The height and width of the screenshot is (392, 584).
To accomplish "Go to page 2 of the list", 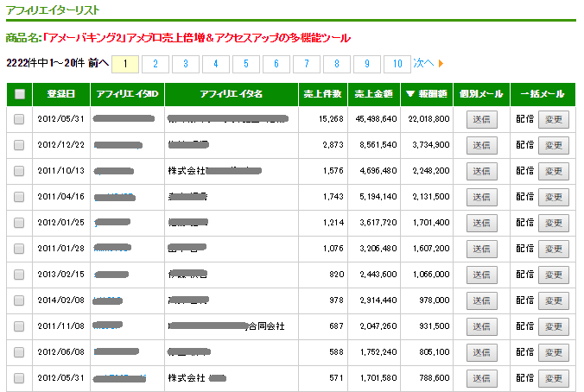I will [156, 64].
